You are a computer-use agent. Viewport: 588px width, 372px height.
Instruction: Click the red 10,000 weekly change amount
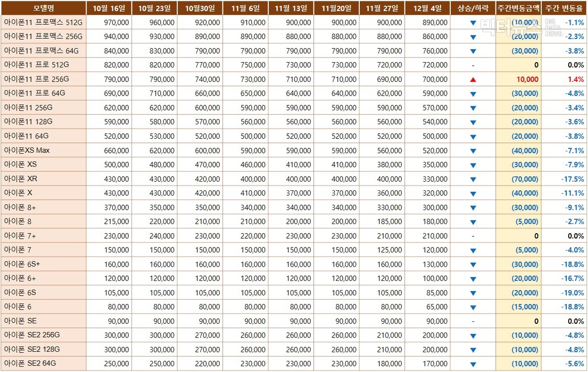tap(527, 80)
